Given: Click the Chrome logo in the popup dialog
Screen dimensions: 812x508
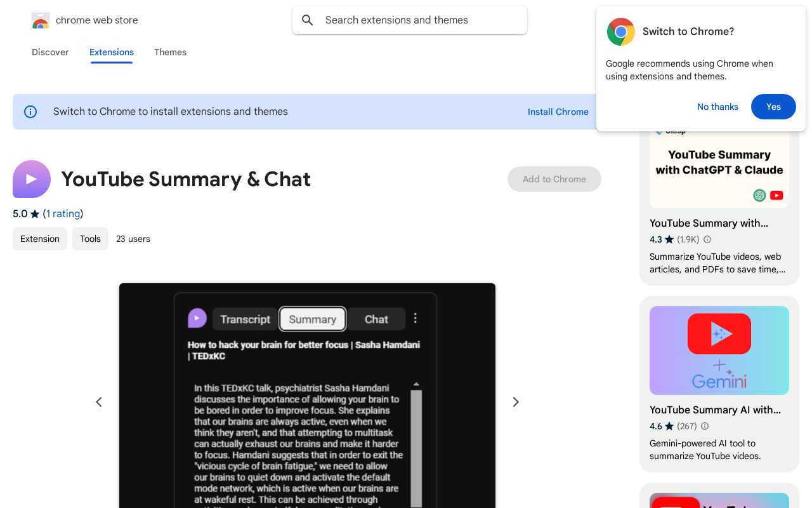Looking at the screenshot, I should pos(620,31).
